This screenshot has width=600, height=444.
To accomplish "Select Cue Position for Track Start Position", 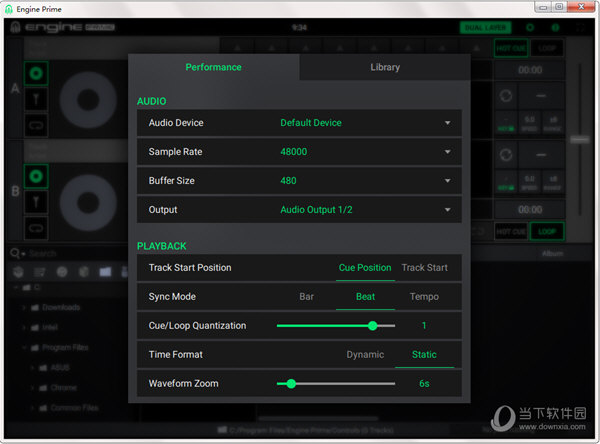I will tap(365, 268).
